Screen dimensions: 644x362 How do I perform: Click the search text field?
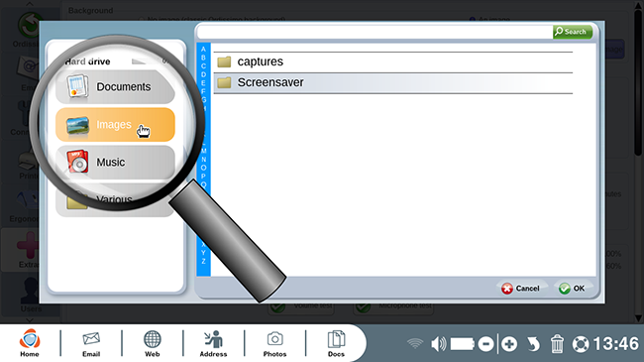point(375,32)
